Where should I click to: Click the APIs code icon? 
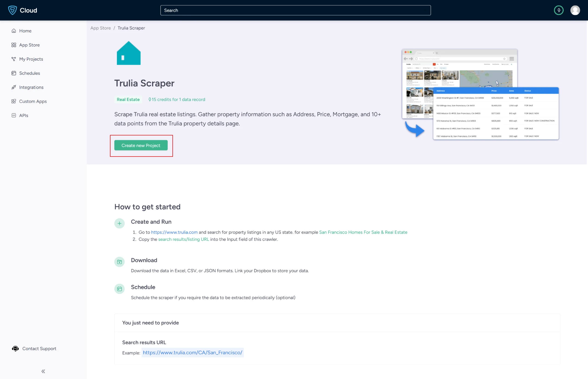coord(14,115)
